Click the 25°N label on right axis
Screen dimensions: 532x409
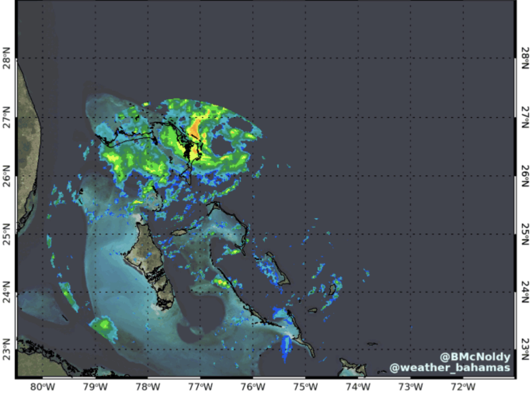point(525,234)
